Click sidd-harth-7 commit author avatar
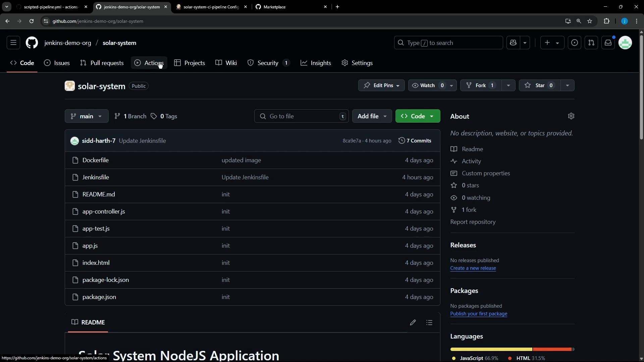 coord(74,141)
